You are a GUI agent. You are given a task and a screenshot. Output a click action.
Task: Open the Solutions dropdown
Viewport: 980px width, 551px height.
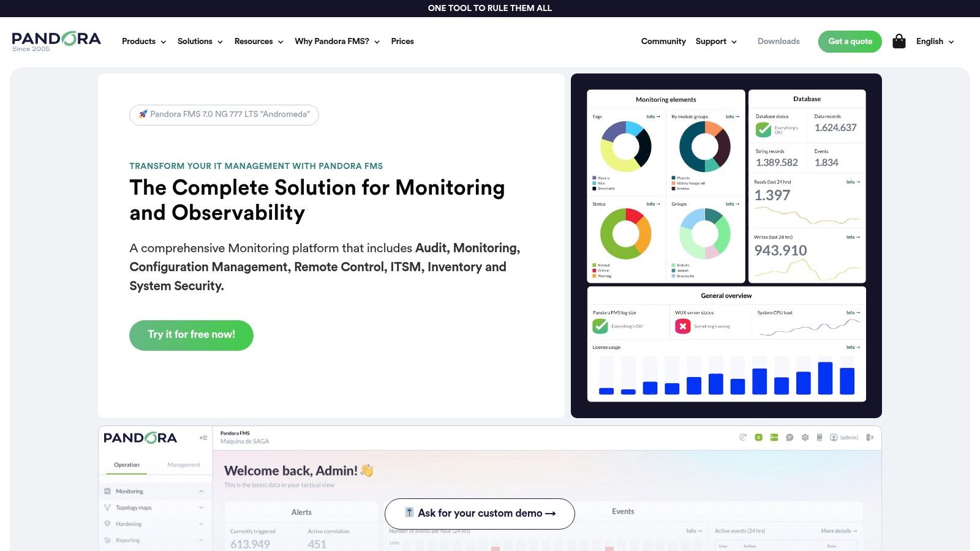[200, 42]
